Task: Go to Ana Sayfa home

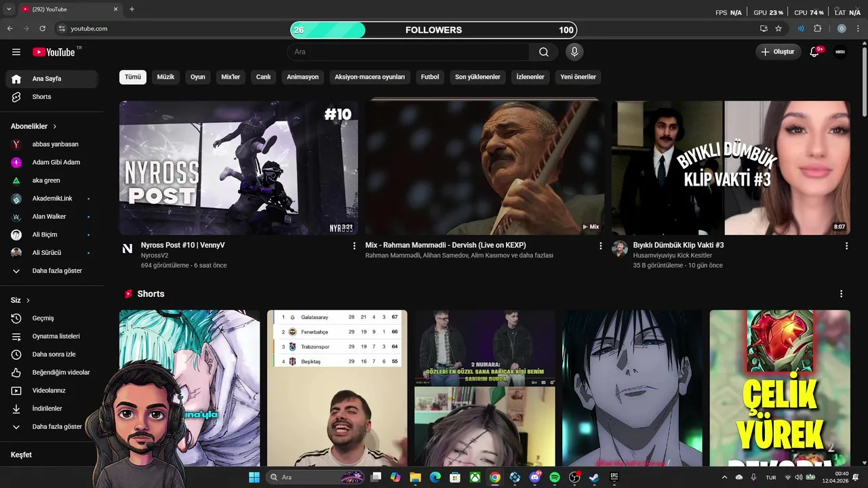Action: (52, 79)
